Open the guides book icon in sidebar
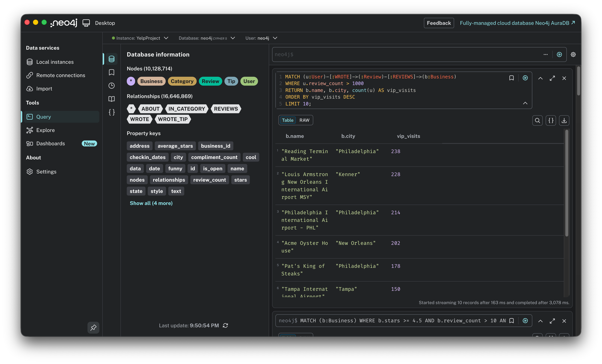 (111, 99)
